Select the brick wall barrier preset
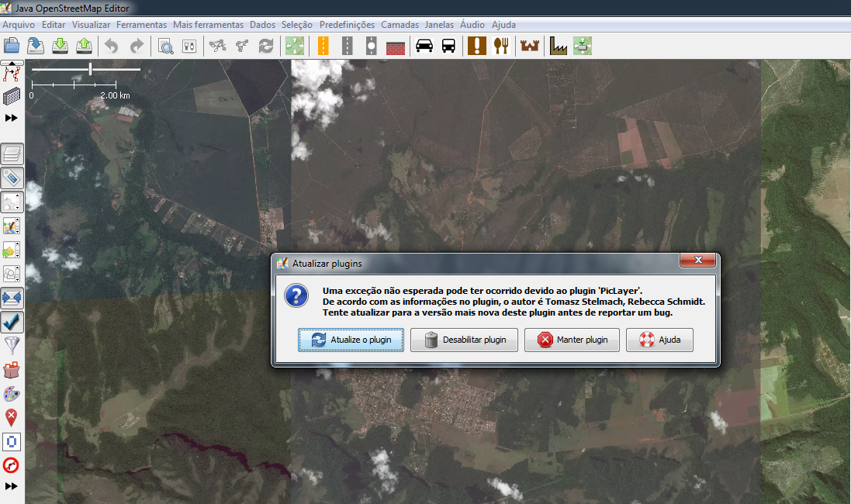The width and height of the screenshot is (851, 504). [396, 46]
